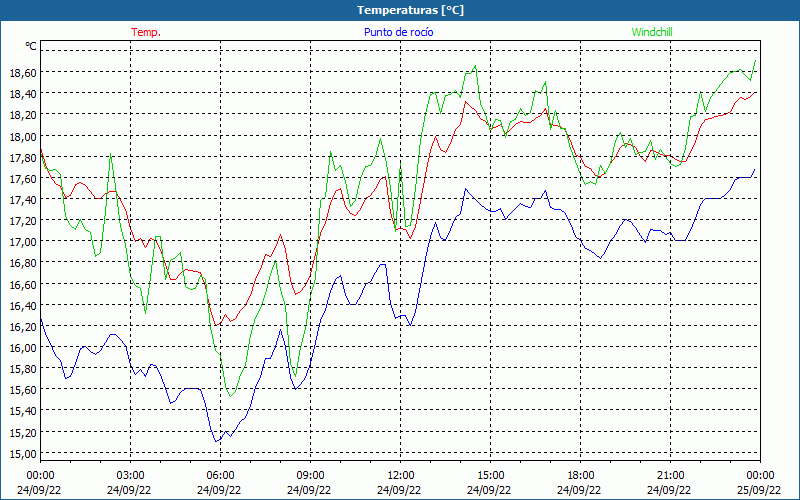The height and width of the screenshot is (500, 800).
Task: Click the 15:00 time axis label
Action: (x=490, y=476)
